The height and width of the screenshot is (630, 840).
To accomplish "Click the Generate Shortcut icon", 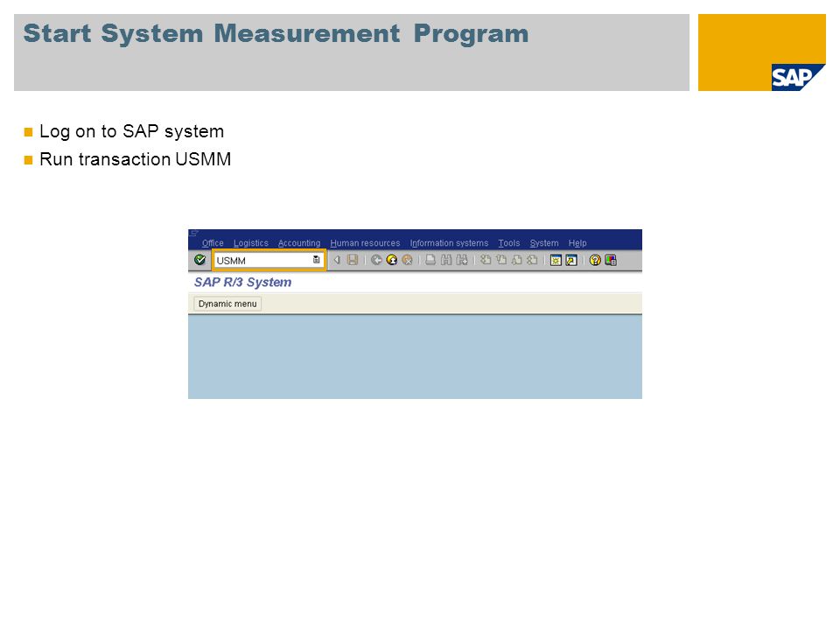I will [571, 261].
